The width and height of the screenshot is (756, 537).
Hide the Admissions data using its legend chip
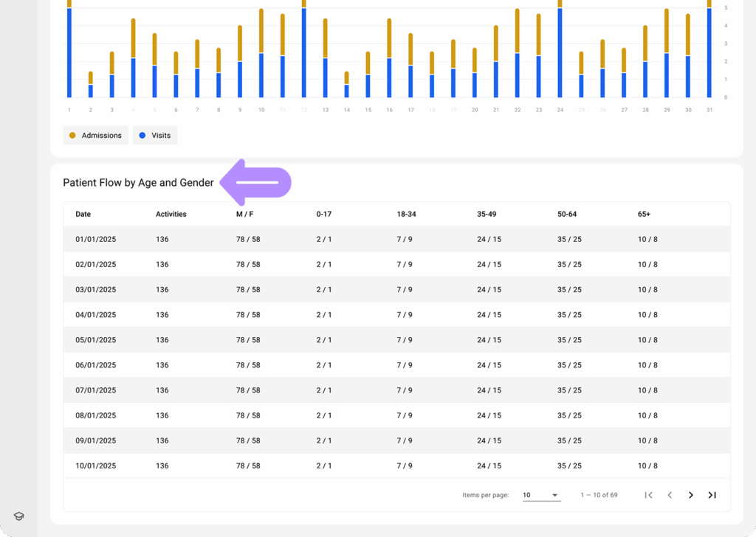click(95, 135)
